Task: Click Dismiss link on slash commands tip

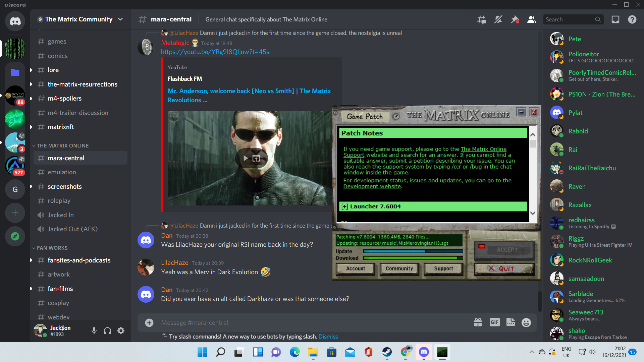Action: [x=328, y=337]
